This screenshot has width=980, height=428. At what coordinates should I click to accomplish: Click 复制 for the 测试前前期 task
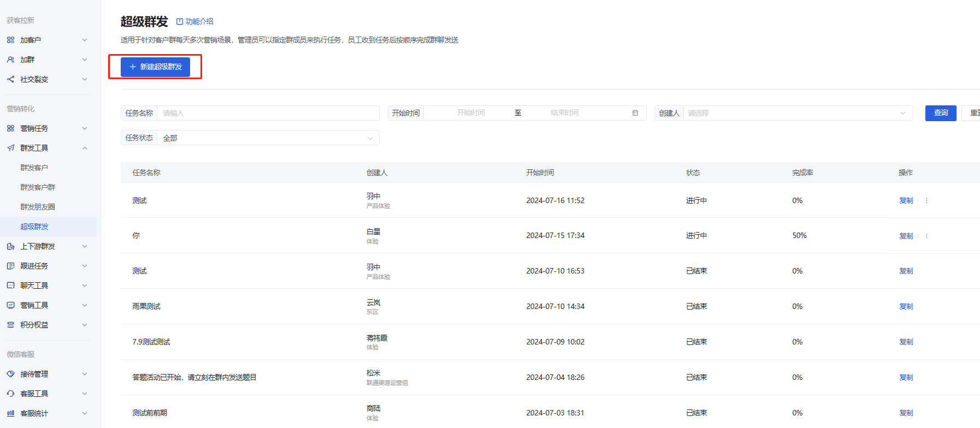click(x=906, y=413)
